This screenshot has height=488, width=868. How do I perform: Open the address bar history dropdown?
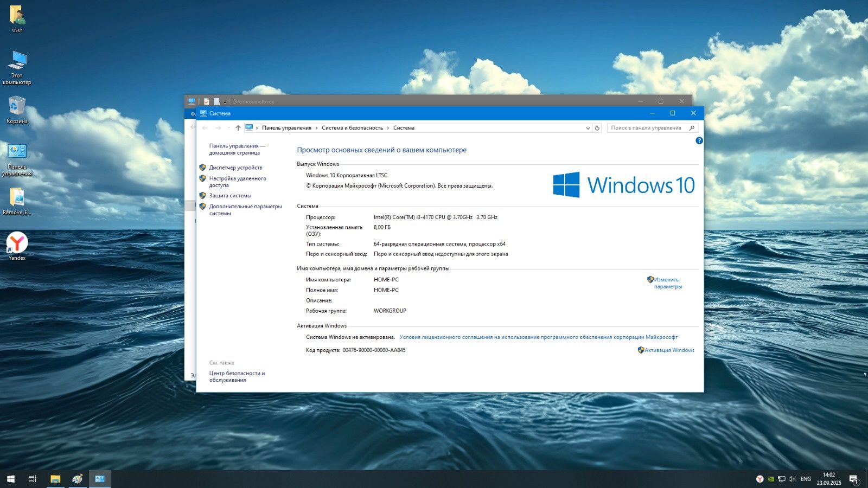tap(588, 128)
